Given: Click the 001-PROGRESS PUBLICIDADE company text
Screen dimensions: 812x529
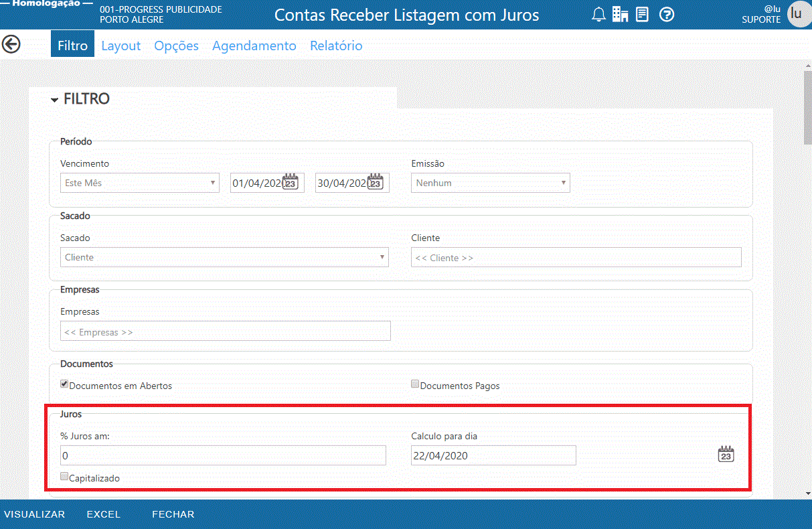Looking at the screenshot, I should 161,14.
